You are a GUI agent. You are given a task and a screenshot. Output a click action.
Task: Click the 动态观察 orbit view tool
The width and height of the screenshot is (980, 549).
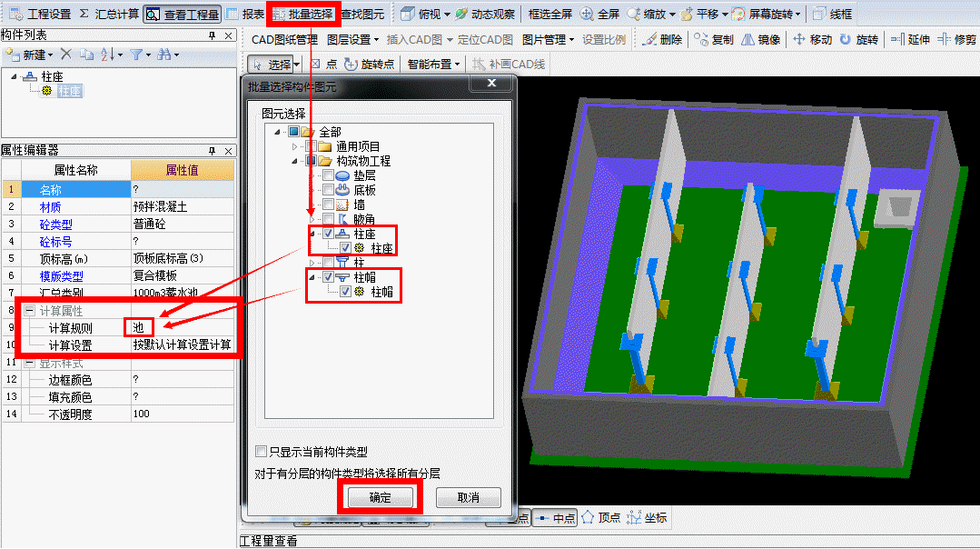[485, 15]
